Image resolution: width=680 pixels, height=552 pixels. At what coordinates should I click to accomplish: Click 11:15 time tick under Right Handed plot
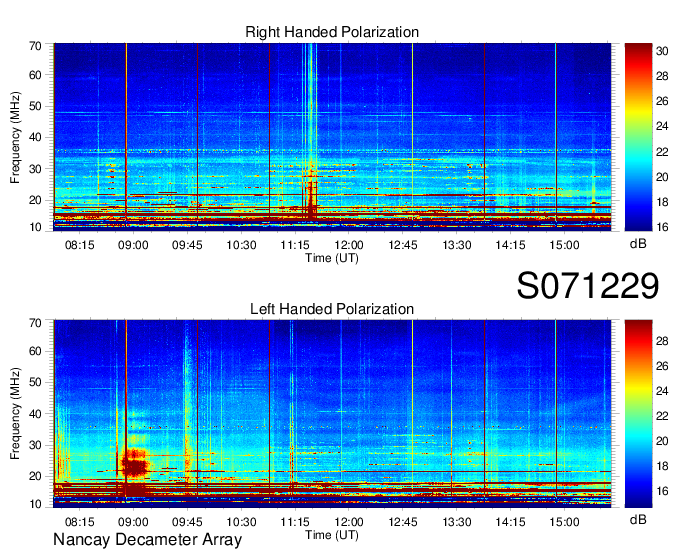[x=295, y=245]
